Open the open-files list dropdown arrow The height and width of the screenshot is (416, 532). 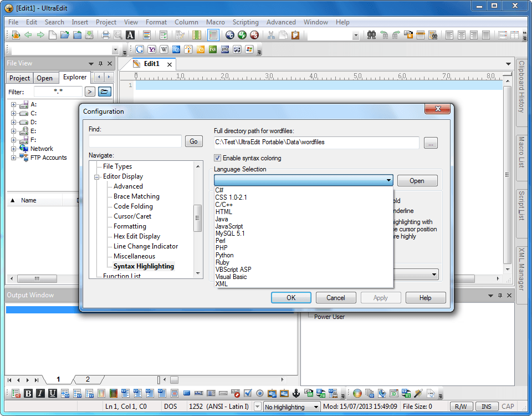point(508,64)
